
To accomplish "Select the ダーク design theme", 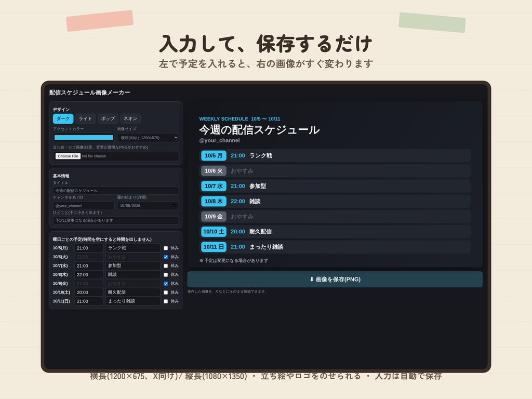I will coord(63,118).
